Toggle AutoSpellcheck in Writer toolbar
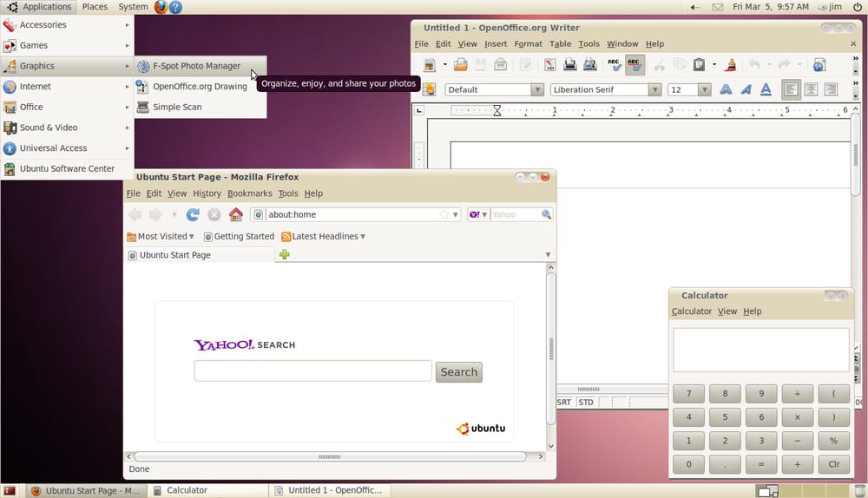This screenshot has height=498, width=868. (635, 65)
